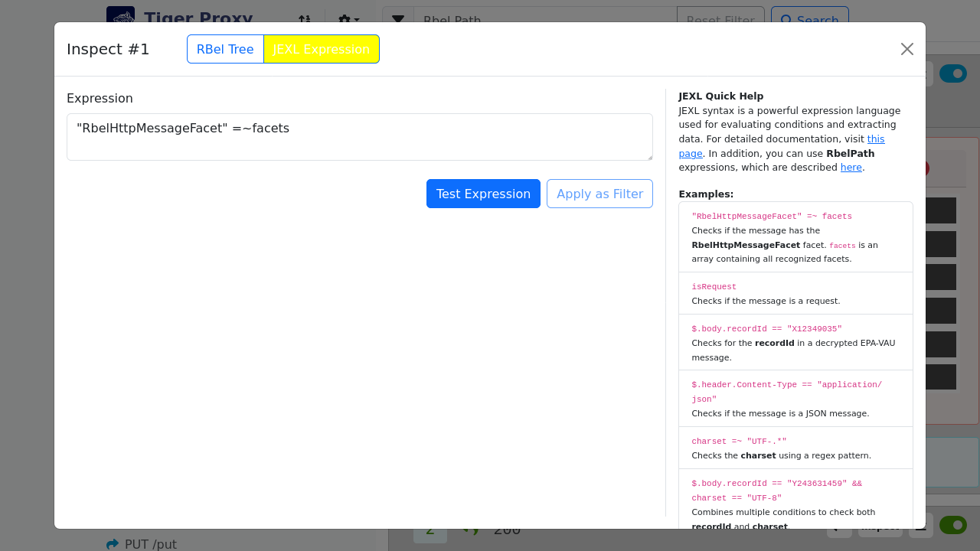This screenshot has width=980, height=551.
Task: Pick the $.header.Content-Type example
Action: [795, 399]
